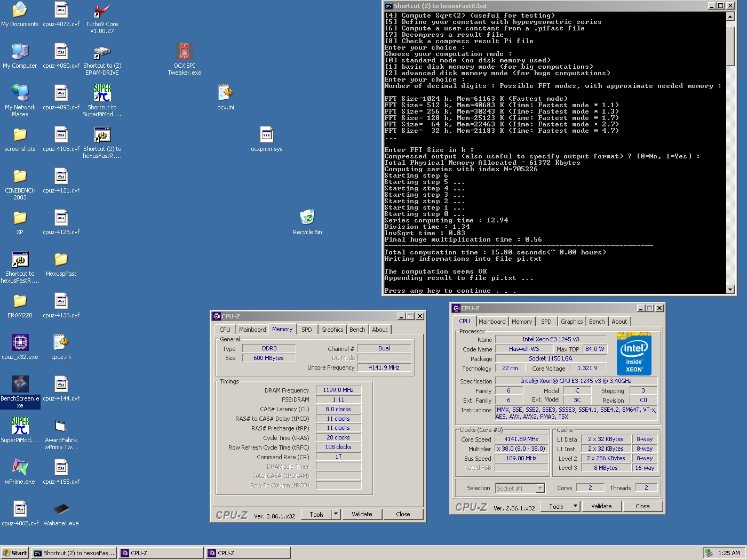Viewport: 747px width, 560px height.
Task: Click Close in Memory CPU-Z window
Action: pos(403,514)
